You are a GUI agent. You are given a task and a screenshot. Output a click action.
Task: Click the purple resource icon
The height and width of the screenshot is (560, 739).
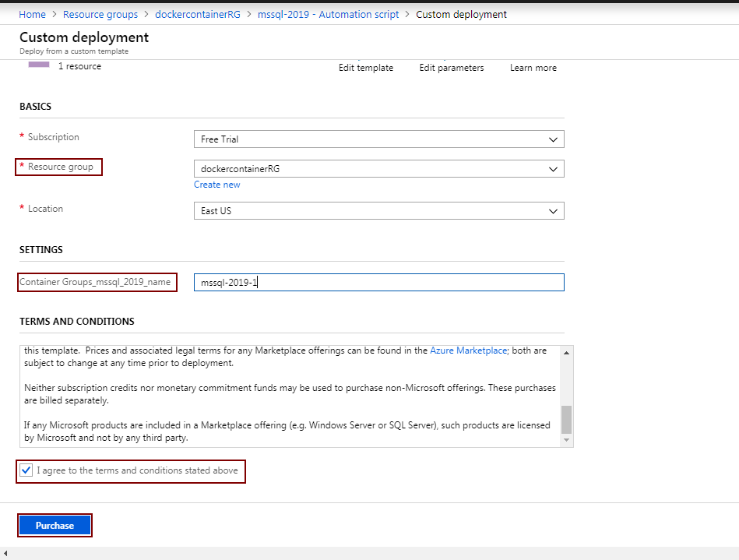[39, 65]
